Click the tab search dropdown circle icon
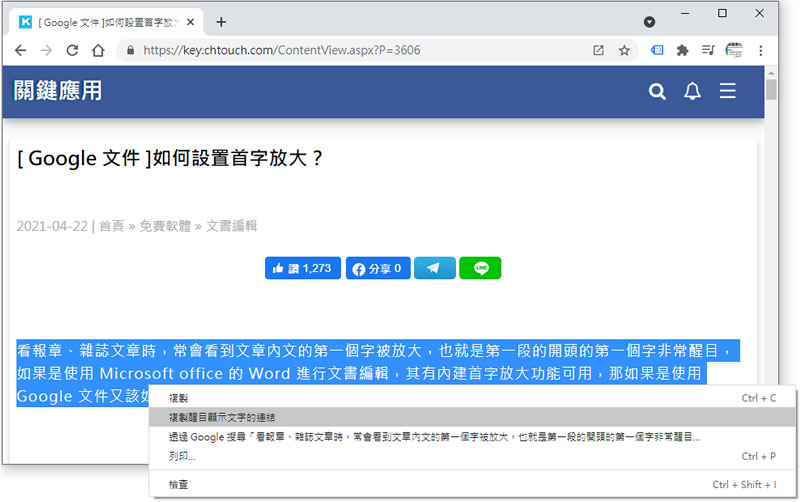This screenshot has width=800, height=502. [x=649, y=22]
